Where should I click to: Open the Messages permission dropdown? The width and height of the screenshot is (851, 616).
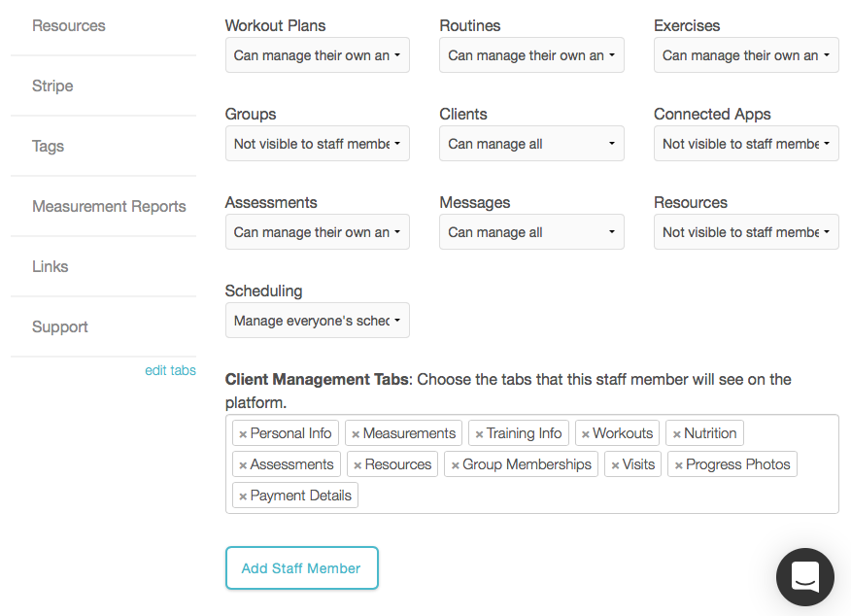click(x=531, y=232)
